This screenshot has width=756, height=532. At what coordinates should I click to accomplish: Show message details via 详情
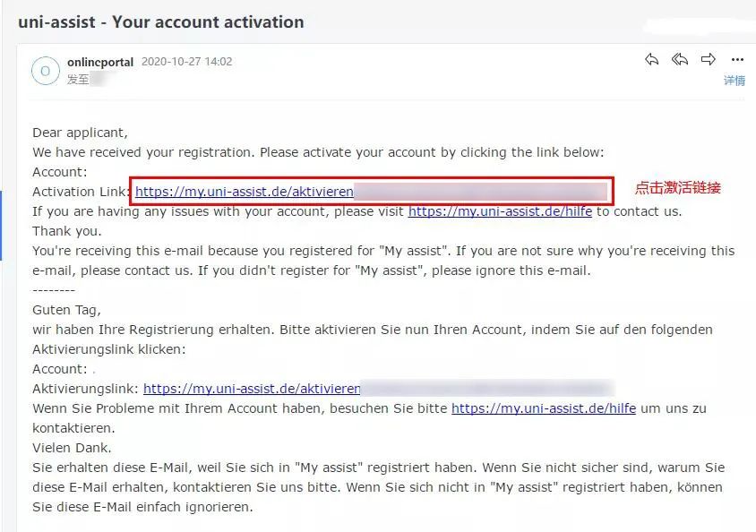[735, 81]
